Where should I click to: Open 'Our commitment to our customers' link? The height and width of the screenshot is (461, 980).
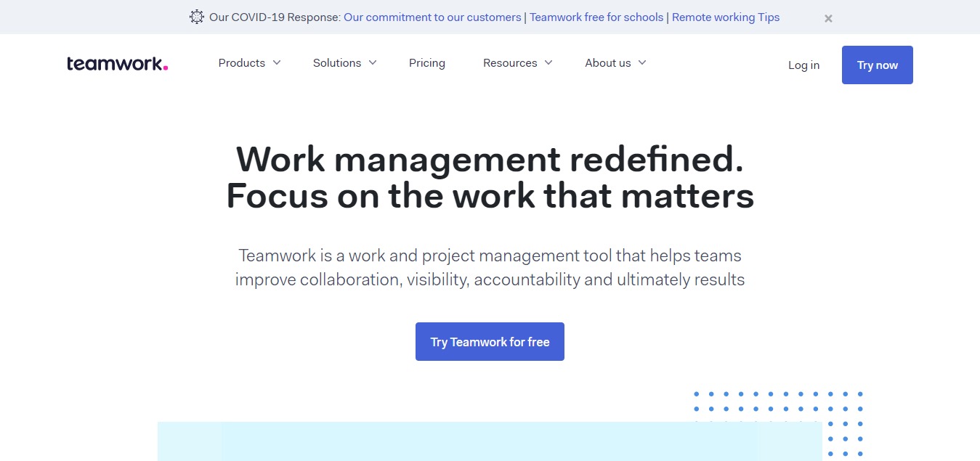click(x=432, y=17)
